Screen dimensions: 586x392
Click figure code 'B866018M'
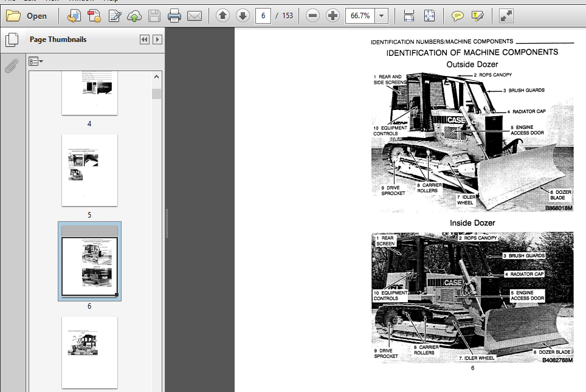[559, 208]
